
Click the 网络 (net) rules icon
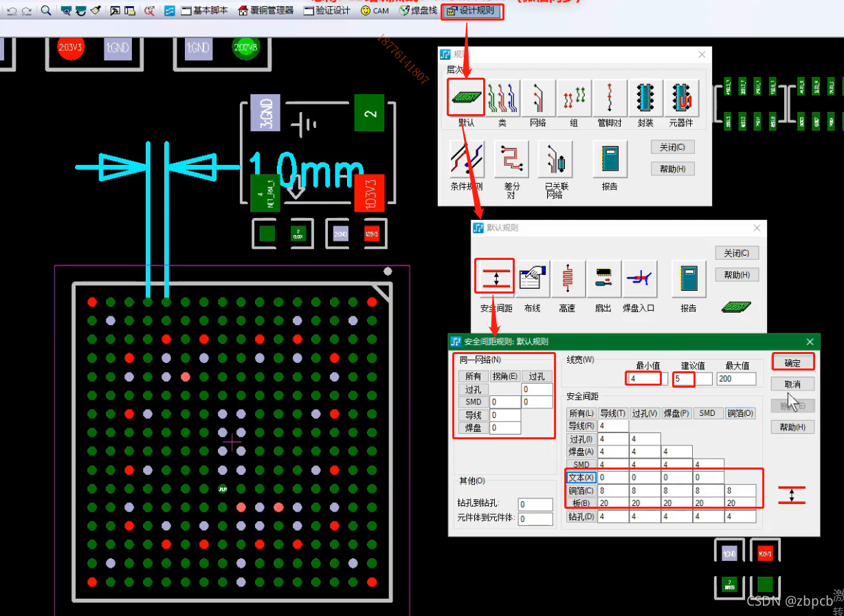(x=538, y=99)
